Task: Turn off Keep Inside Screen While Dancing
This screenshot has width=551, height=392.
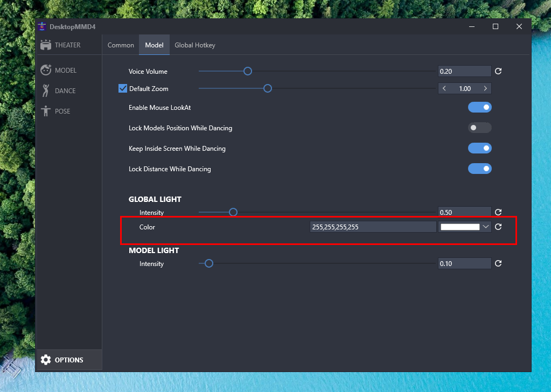Action: pos(479,148)
